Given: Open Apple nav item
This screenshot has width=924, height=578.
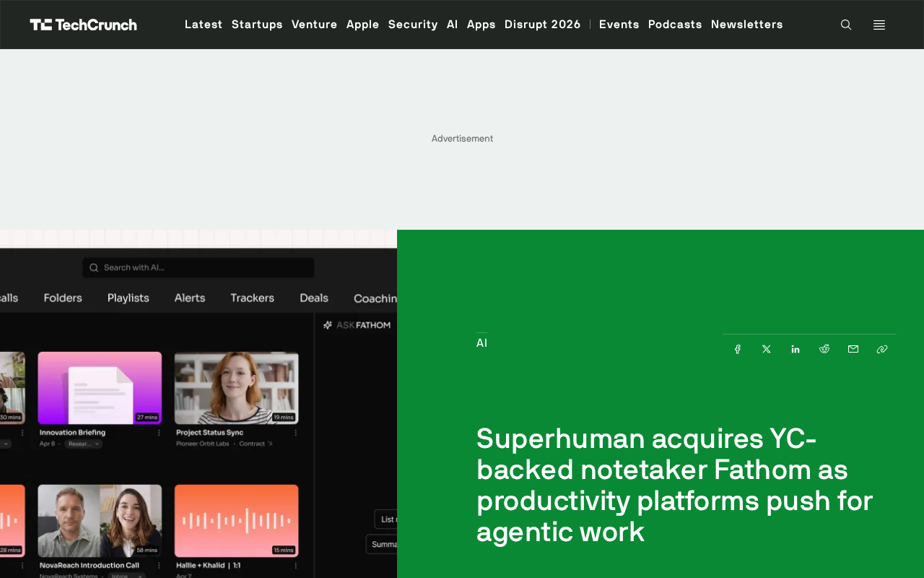Looking at the screenshot, I should pyautogui.click(x=363, y=25).
